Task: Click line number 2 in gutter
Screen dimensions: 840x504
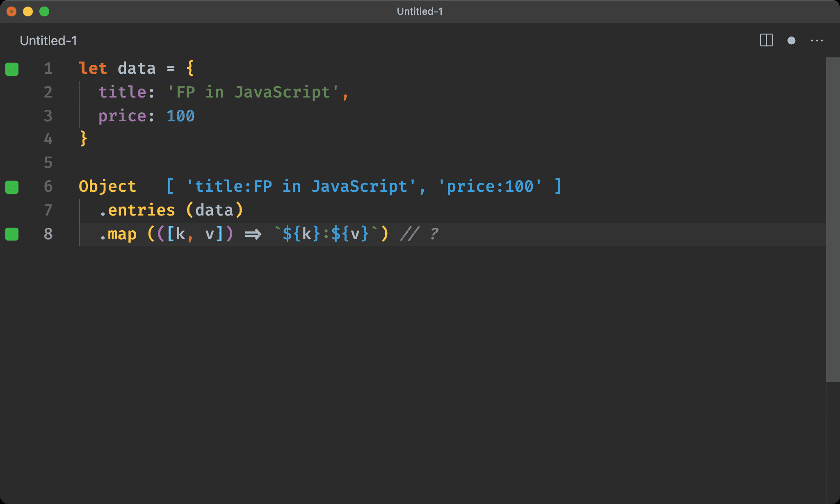Action: point(48,92)
